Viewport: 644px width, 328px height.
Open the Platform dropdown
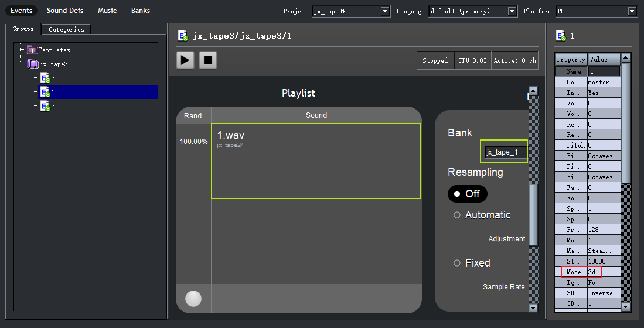point(632,11)
